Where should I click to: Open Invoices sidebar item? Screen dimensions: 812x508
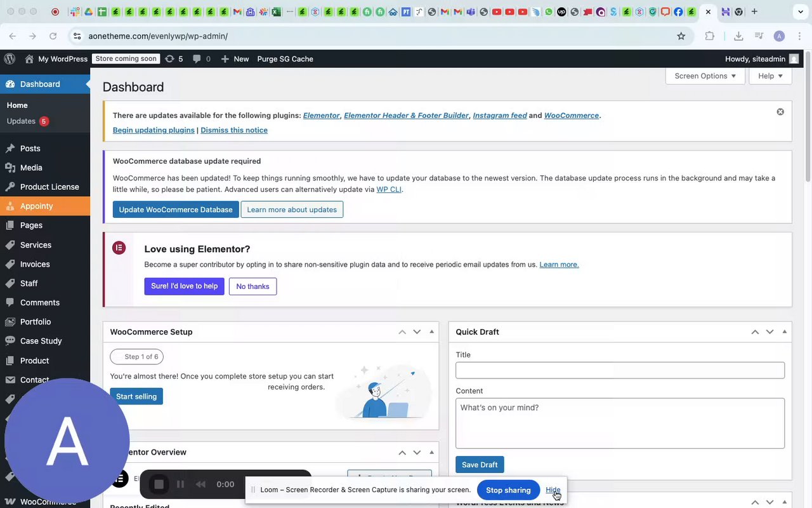coord(45,264)
